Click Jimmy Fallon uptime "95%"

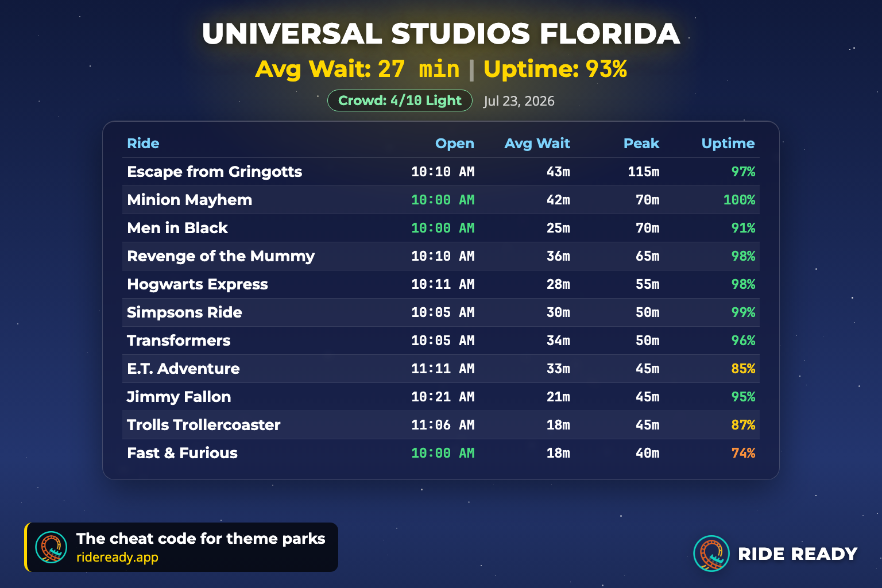[x=743, y=397]
